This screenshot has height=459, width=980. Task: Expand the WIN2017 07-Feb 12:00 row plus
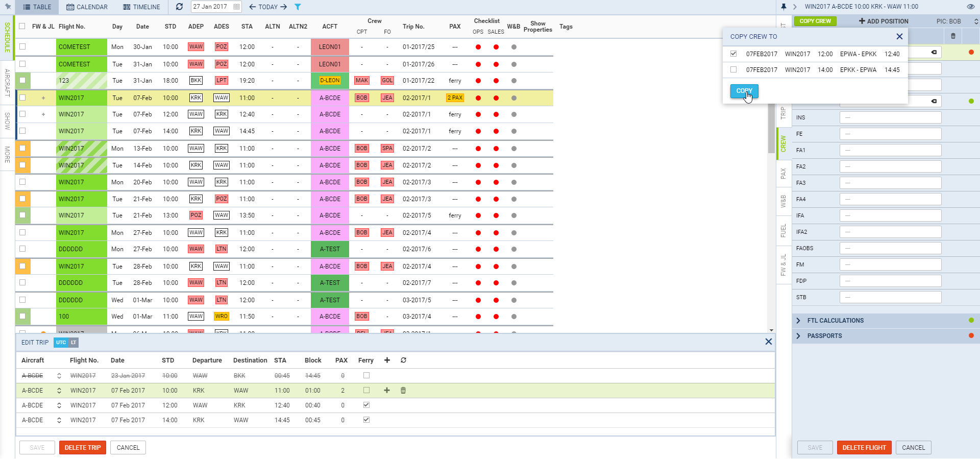43,114
